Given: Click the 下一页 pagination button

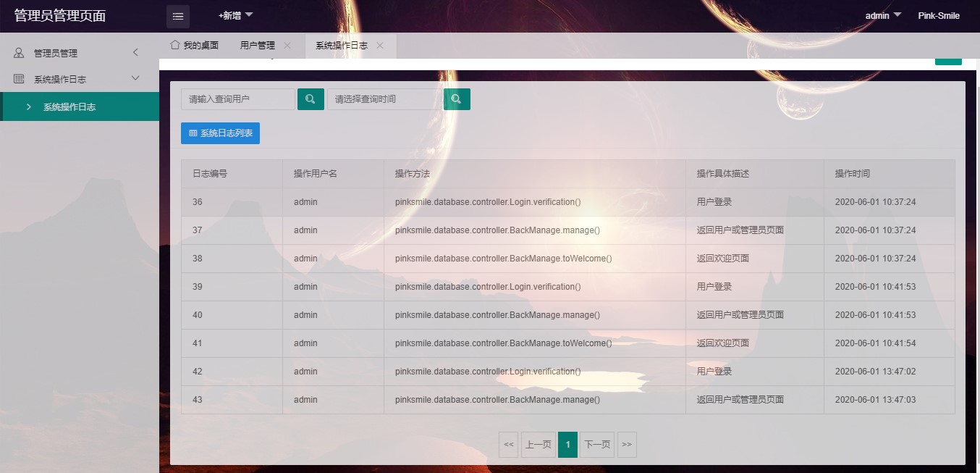Looking at the screenshot, I should [x=596, y=444].
